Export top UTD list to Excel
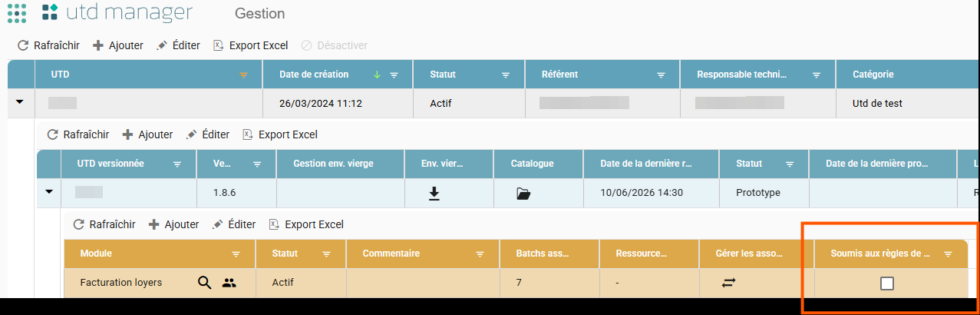Viewport: 980px width, 315px height. 251,45
